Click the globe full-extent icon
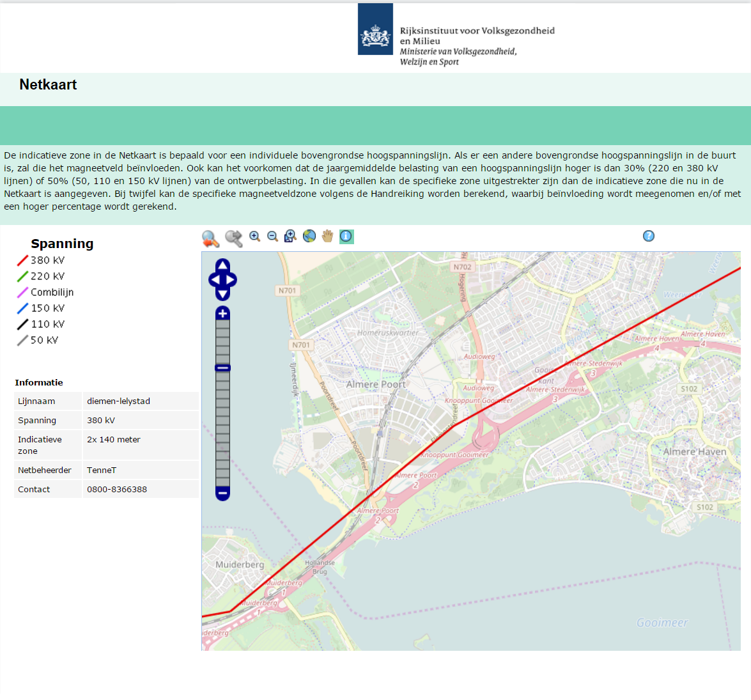Viewport: 751px width, 700px height. (x=309, y=236)
